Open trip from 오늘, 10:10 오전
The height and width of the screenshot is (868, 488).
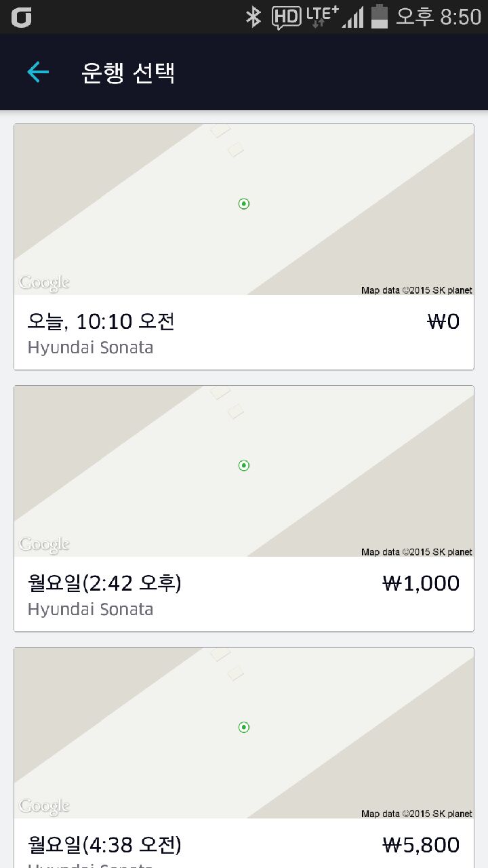click(x=102, y=321)
